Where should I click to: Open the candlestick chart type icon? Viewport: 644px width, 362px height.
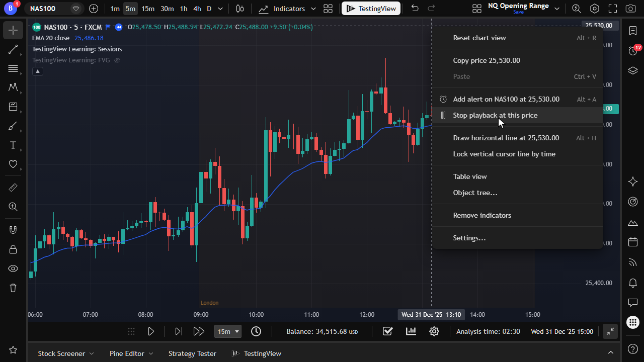point(240,9)
